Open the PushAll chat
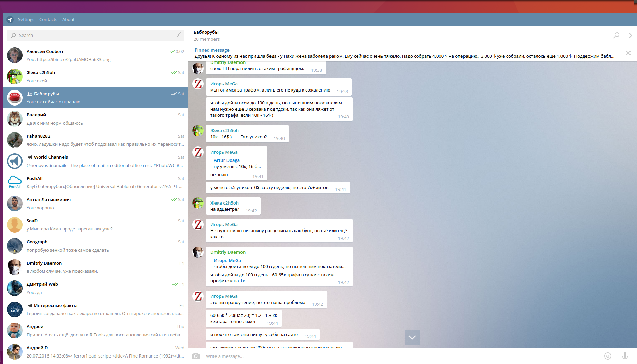637x364 pixels. (x=96, y=182)
